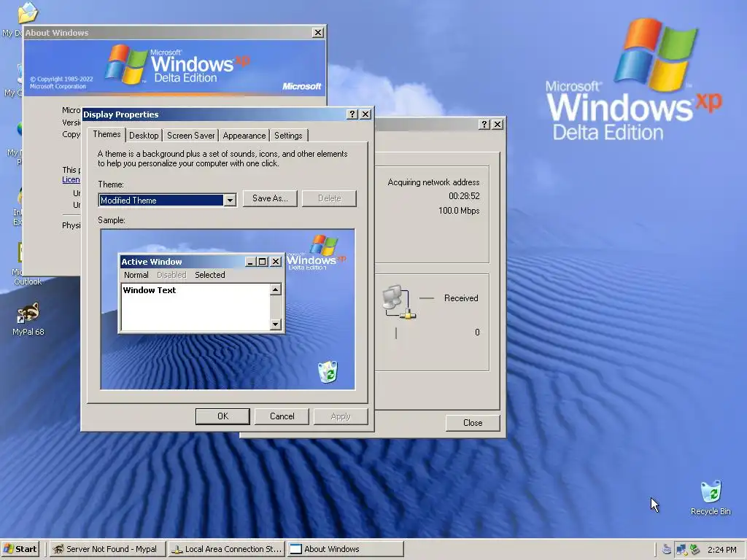This screenshot has width=747, height=560.
Task: Click the Received label in status window
Action: click(x=461, y=298)
